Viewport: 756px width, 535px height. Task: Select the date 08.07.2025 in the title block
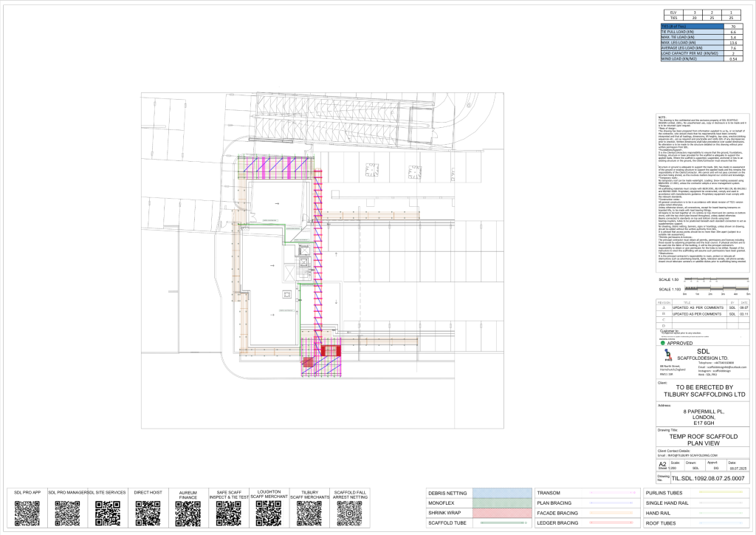click(738, 468)
